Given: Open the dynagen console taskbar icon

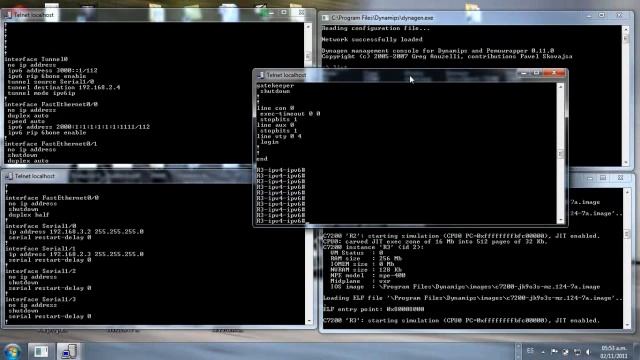Looking at the screenshot, I should click(41, 351).
